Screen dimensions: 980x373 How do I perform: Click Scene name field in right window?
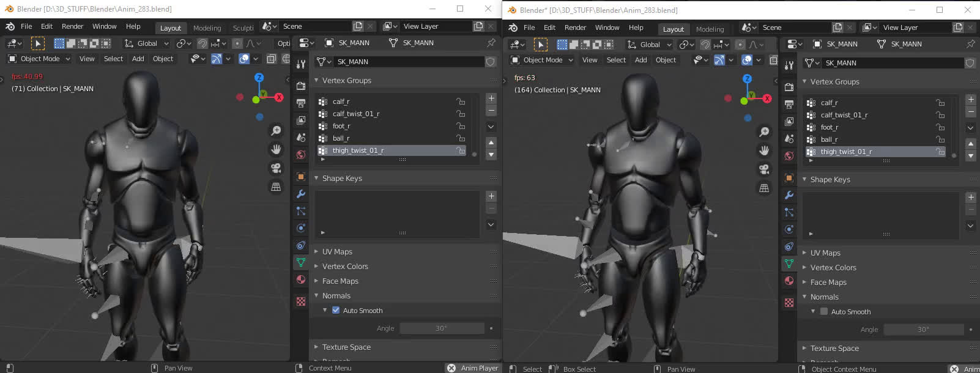795,28
